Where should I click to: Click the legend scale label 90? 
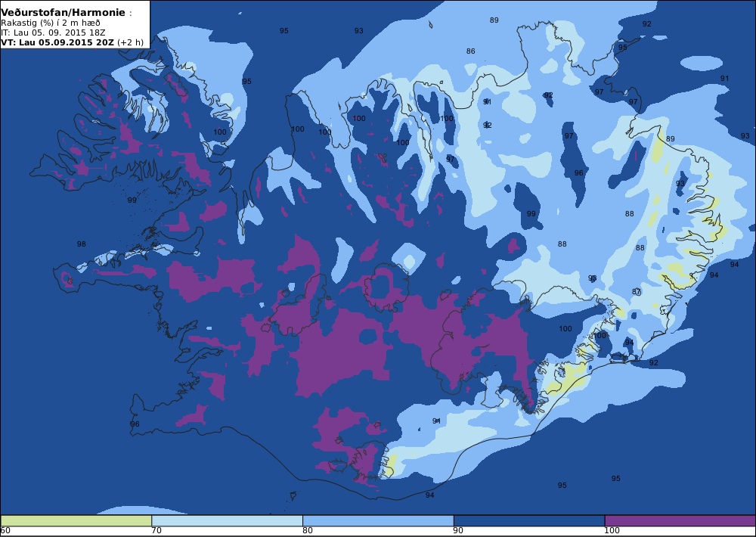(459, 531)
